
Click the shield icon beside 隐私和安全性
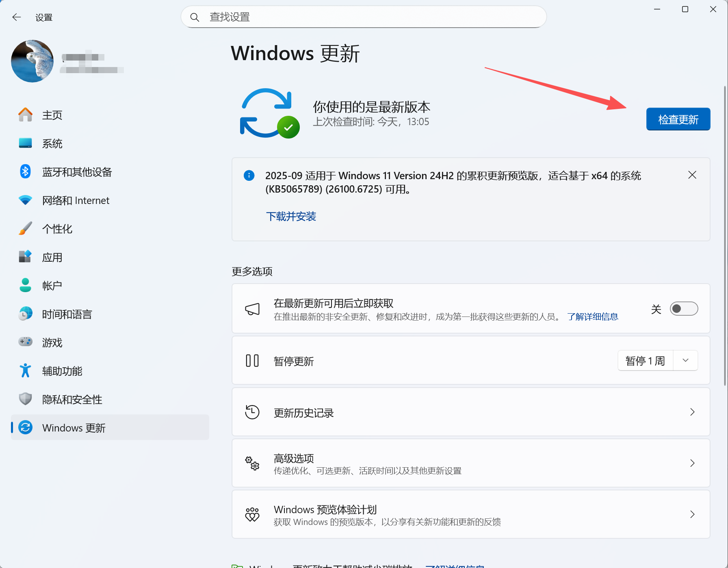click(x=25, y=399)
